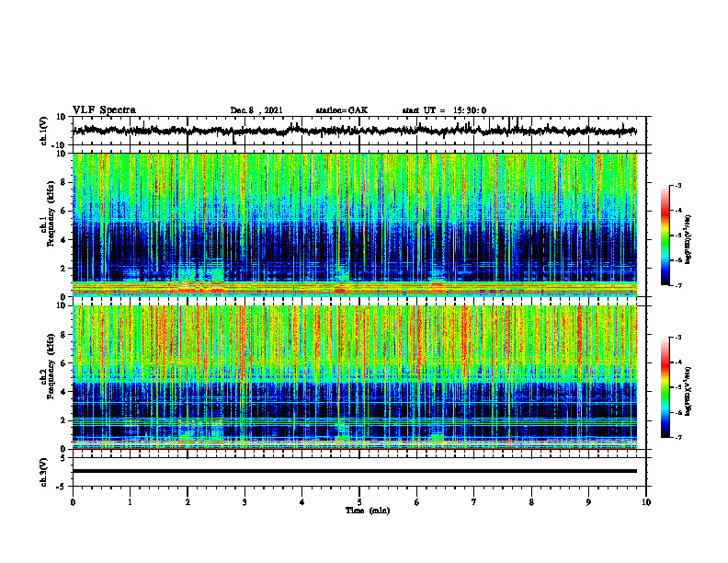Click the "VLF Spectra" plot title
The width and height of the screenshot is (728, 563).
pyautogui.click(x=104, y=110)
